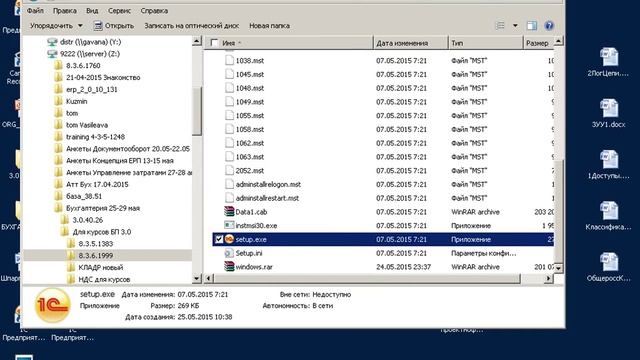The width and height of the screenshot is (640, 360).
Task: Open the 8.3.6.1760 folder in tree
Action: coord(77,65)
